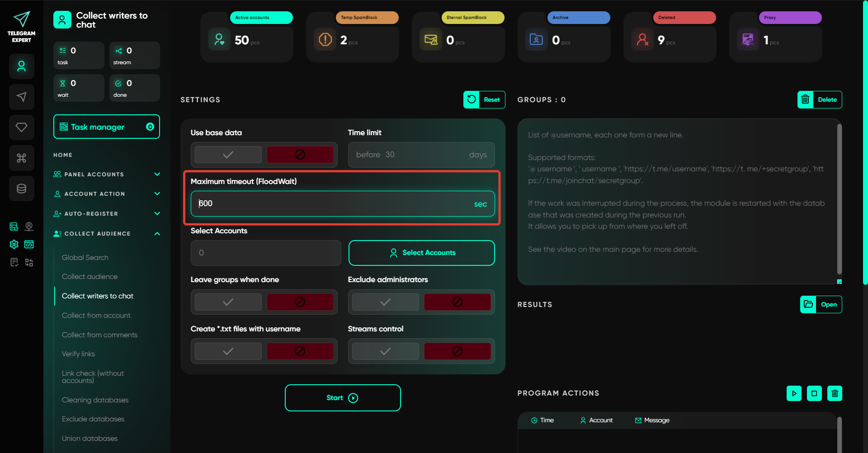
Task: Click the Start button
Action: [342, 398]
